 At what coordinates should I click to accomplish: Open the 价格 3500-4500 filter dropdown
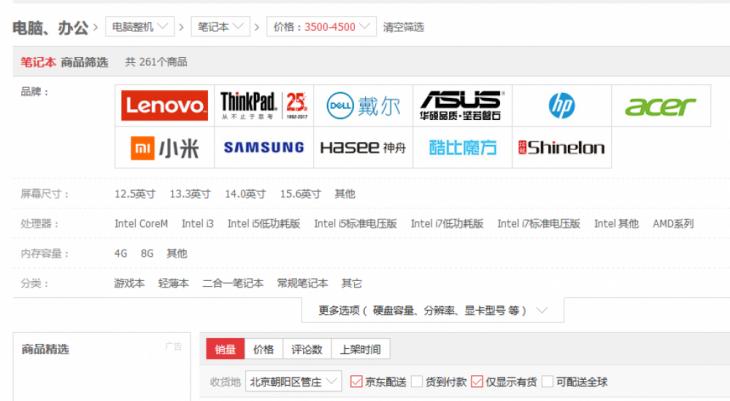tap(321, 27)
